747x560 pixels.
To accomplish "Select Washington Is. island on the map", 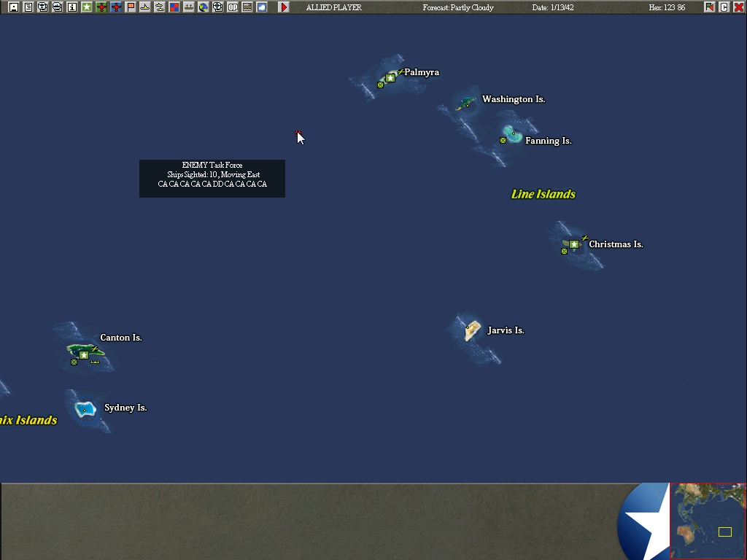I will 466,102.
